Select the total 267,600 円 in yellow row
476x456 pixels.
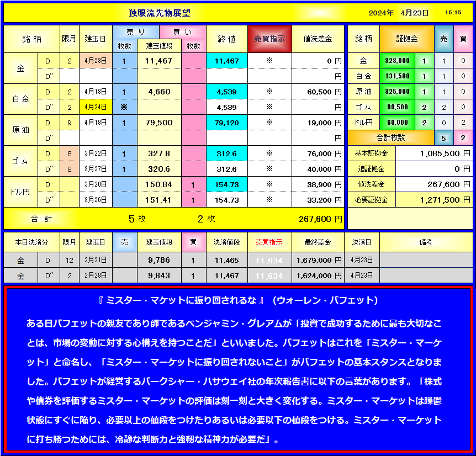coord(320,219)
